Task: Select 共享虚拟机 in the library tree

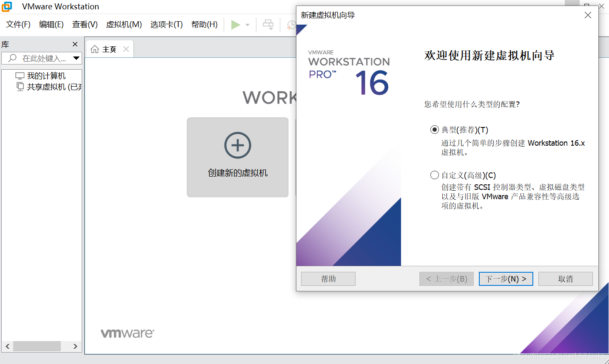Action: (48, 87)
